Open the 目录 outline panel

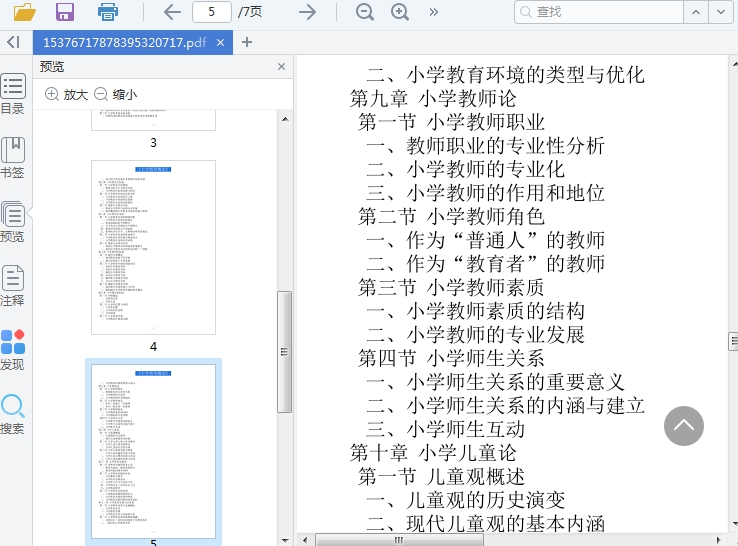point(13,94)
